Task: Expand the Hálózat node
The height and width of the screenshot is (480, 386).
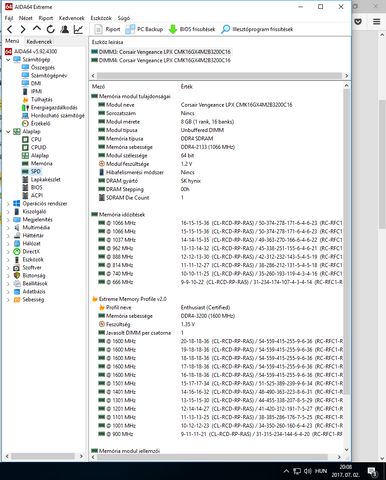Action: 8,244
